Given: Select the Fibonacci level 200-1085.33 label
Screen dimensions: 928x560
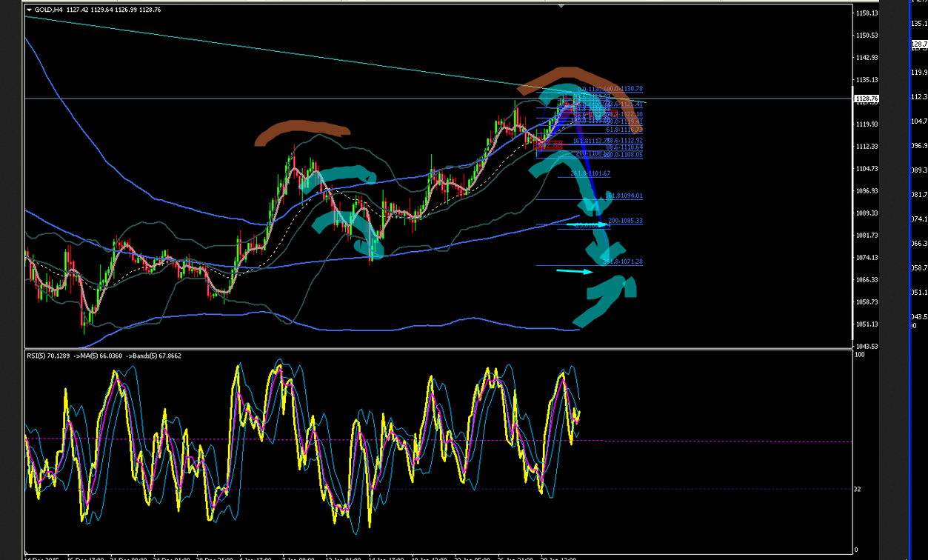Looking at the screenshot, I should [x=625, y=221].
